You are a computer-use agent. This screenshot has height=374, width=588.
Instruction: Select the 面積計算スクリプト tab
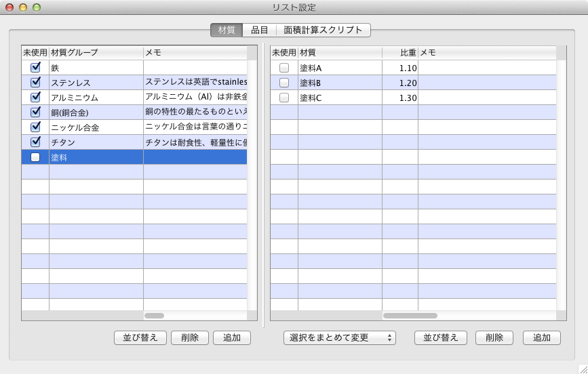(x=323, y=30)
